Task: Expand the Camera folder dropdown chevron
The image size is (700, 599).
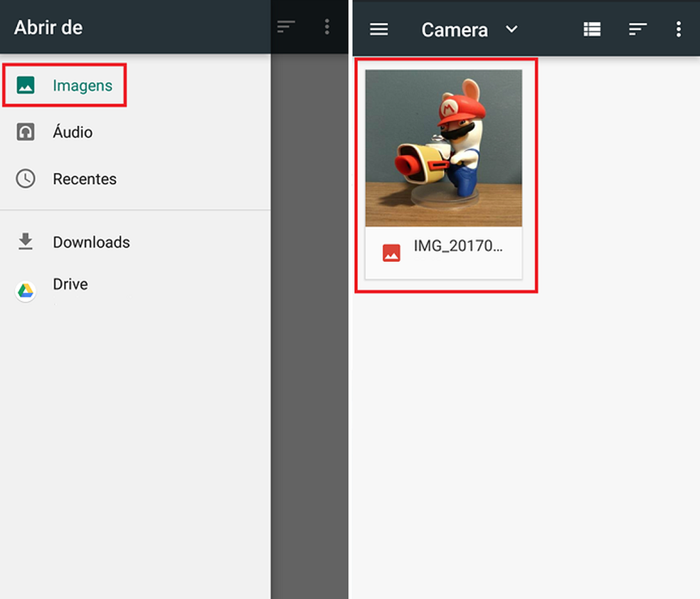Action: [x=511, y=29]
